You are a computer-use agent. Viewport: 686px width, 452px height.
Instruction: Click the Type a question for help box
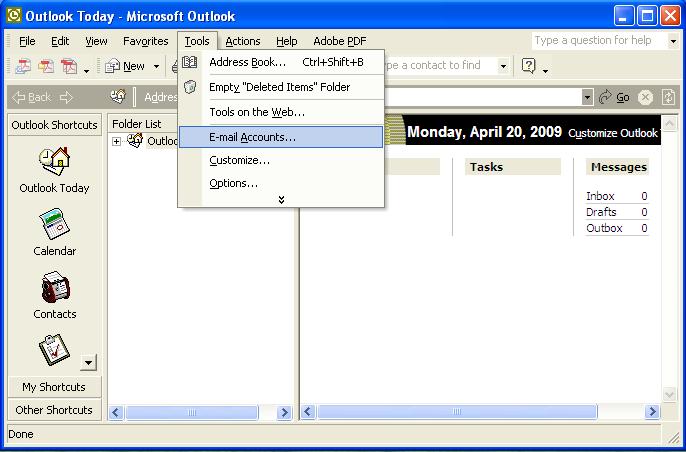click(599, 41)
